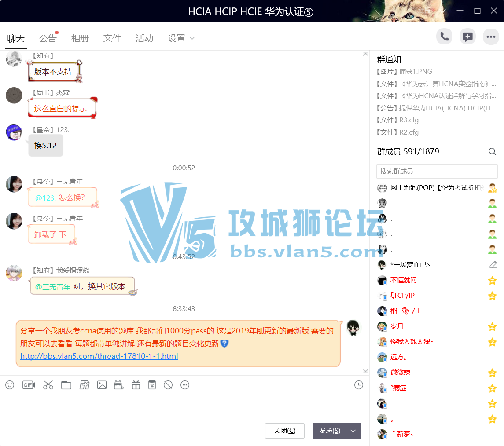Click the star icon beside 怪我入戏太深~

[492, 342]
